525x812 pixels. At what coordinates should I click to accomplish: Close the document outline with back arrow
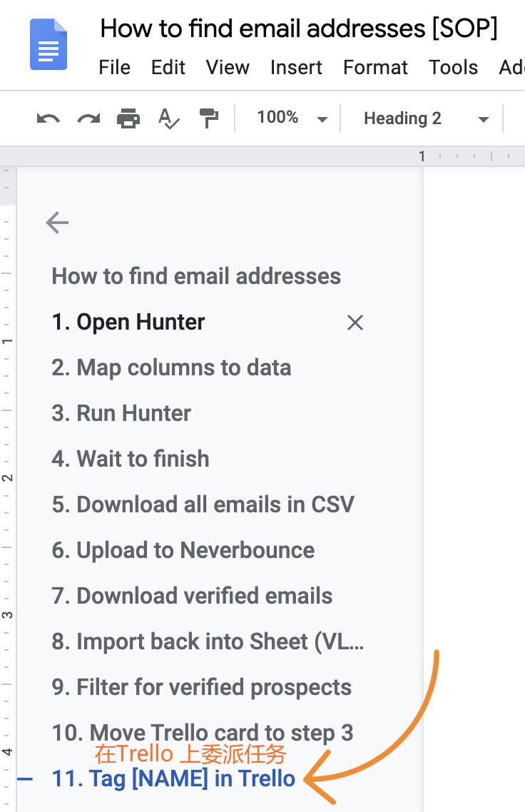57,223
